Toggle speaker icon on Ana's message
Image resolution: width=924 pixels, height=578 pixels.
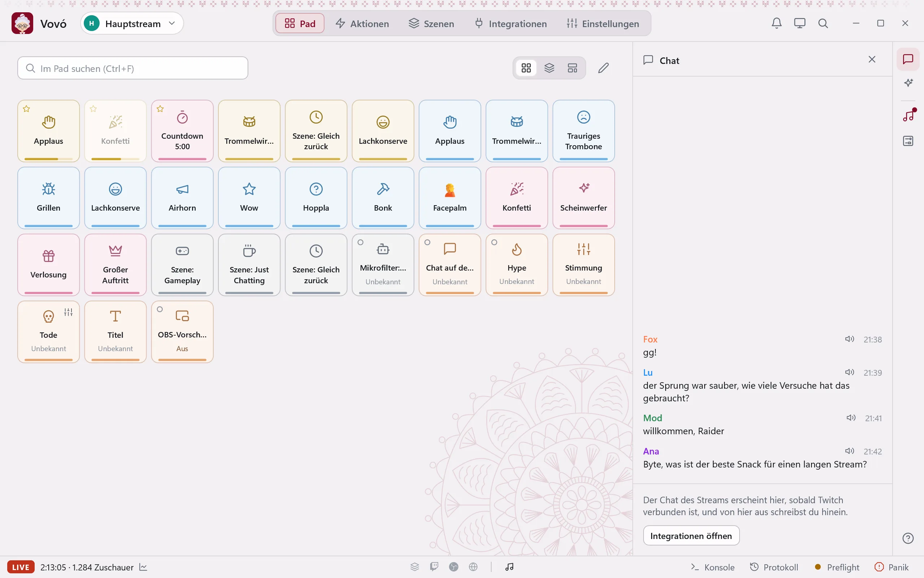849,451
